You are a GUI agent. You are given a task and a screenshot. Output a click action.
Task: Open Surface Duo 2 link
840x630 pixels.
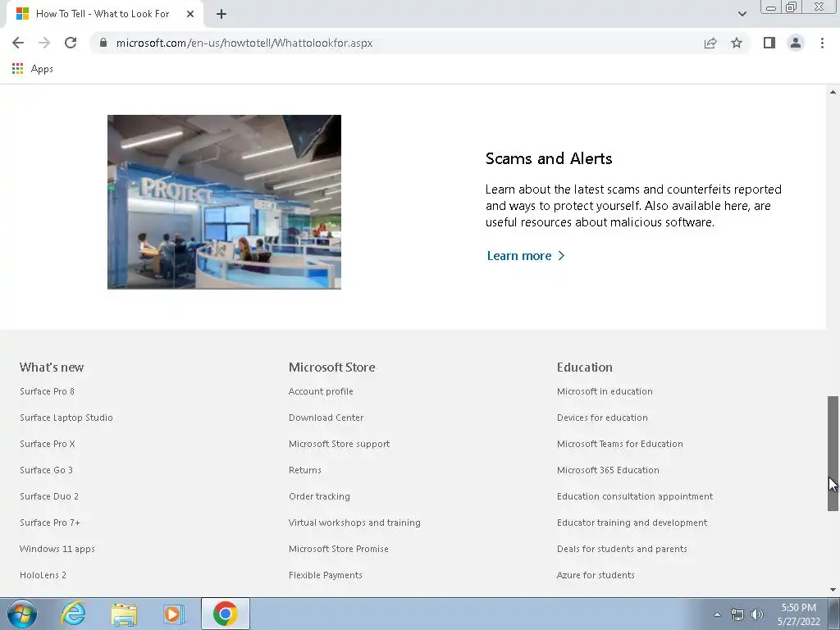49,496
